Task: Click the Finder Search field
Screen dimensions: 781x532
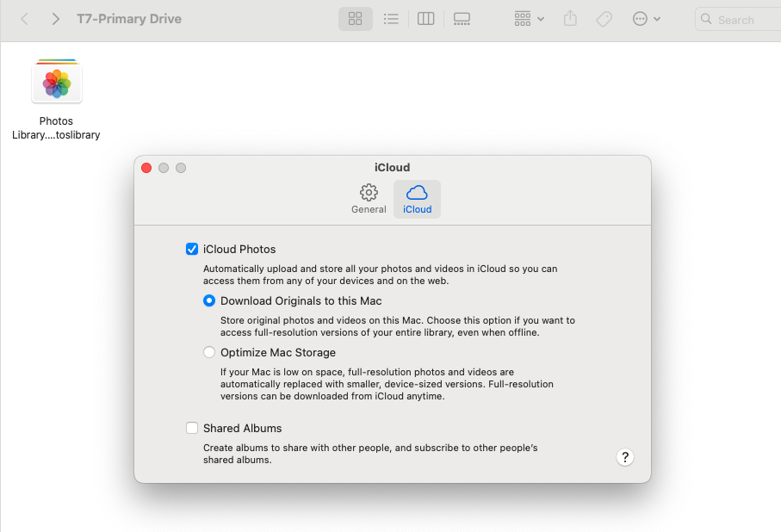Action: (738, 20)
